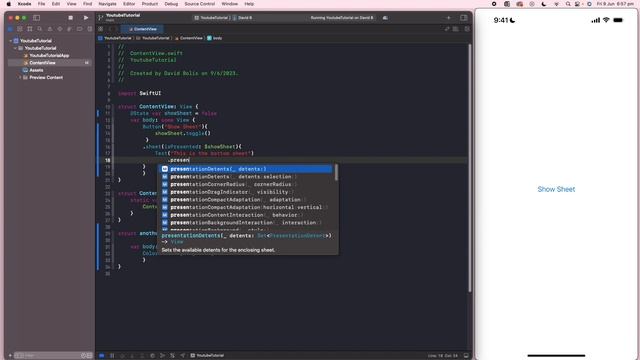Expand the Preview Content folder
The image size is (640, 360).
click(x=20, y=78)
